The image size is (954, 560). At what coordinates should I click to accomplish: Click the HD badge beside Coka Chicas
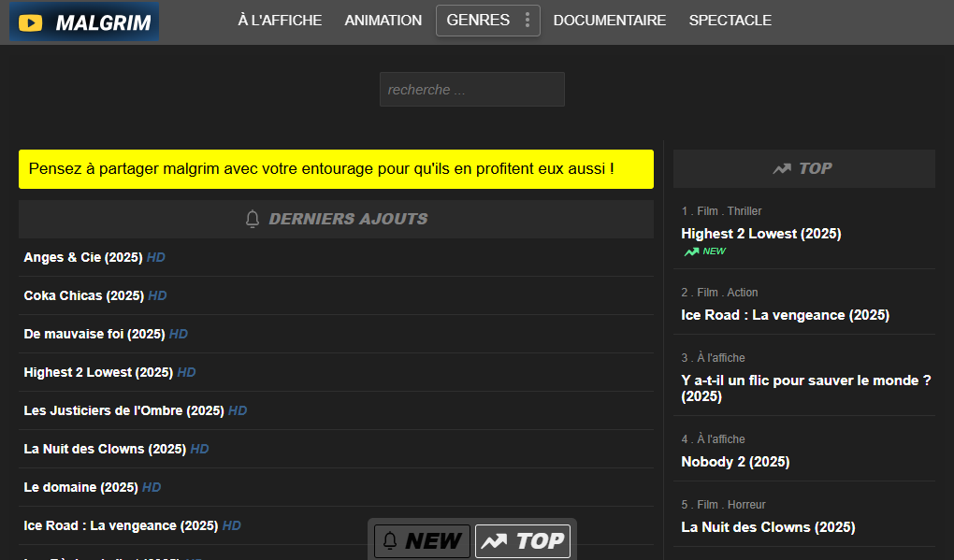pyautogui.click(x=157, y=295)
